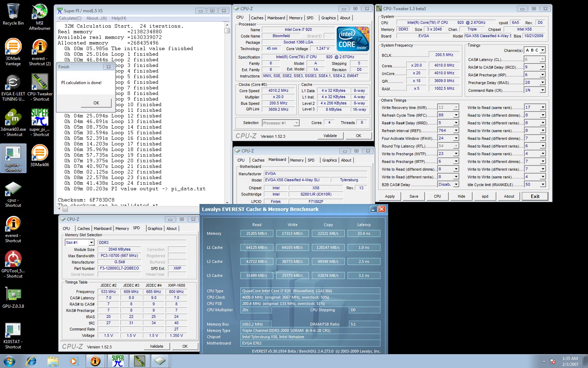
Task: Open the GPU-Z.0.3.8 desktop icon
Action: coord(13,297)
